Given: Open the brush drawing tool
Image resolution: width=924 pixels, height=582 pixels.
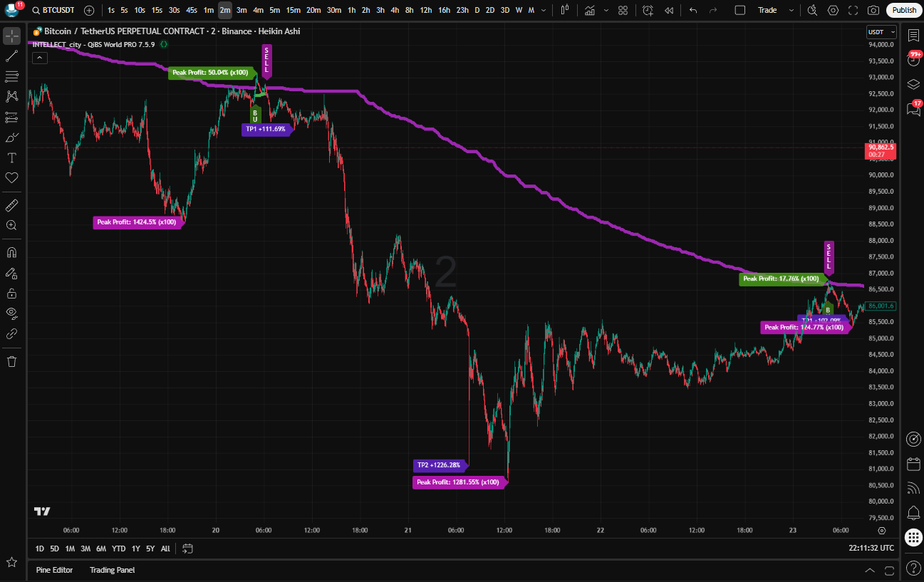Looking at the screenshot, I should pyautogui.click(x=11, y=137).
